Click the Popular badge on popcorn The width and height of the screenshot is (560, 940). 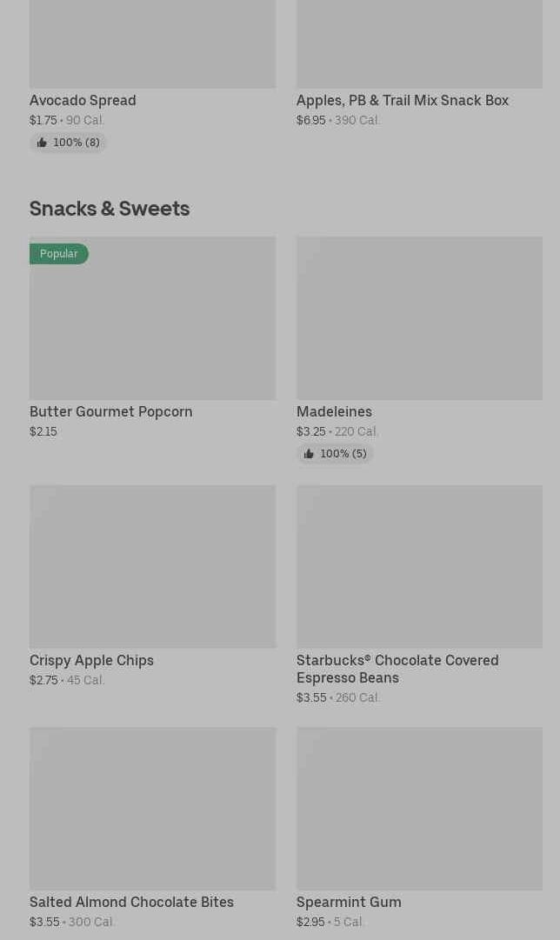point(58,254)
